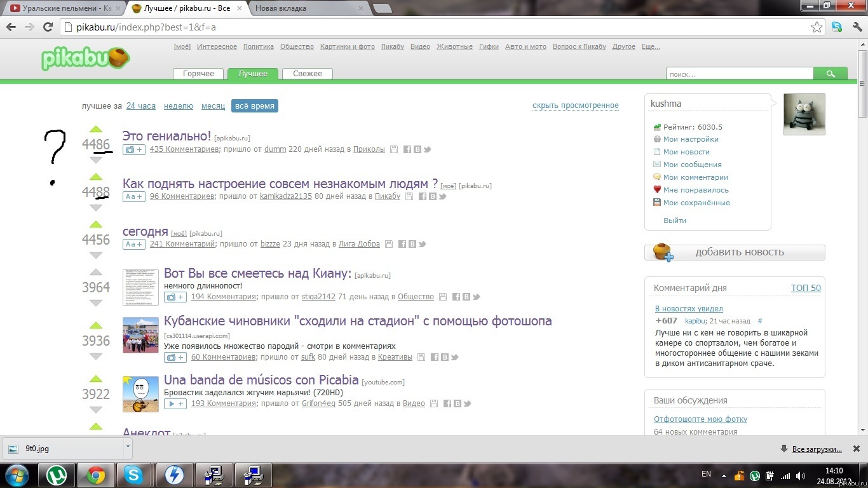Share "Это гениально!" post on Twitter

coord(428,150)
